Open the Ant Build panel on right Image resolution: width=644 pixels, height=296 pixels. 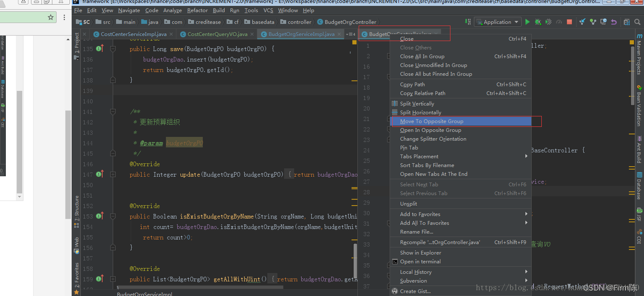[x=639, y=149]
